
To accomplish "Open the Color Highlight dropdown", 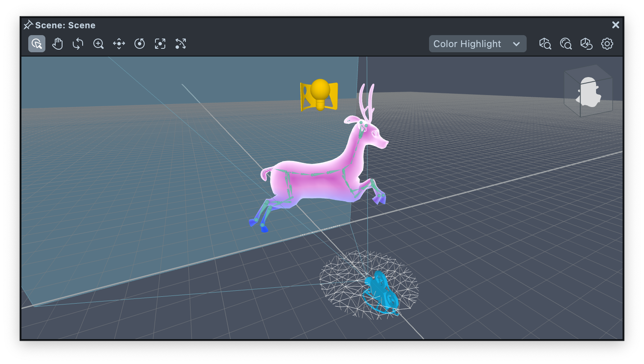I will (x=477, y=44).
